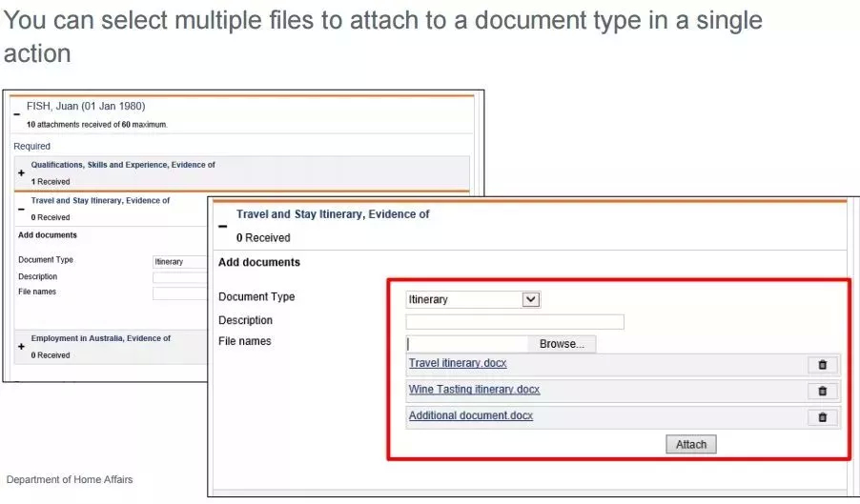
Task: Click the "Add documents" heading in the enlarged panel
Action: tap(259, 262)
